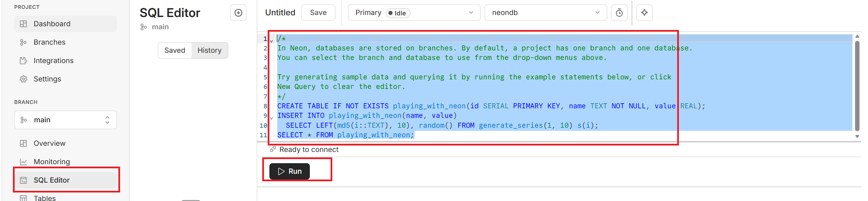Switch to the Saved tab
868x201 pixels.
[x=175, y=50]
